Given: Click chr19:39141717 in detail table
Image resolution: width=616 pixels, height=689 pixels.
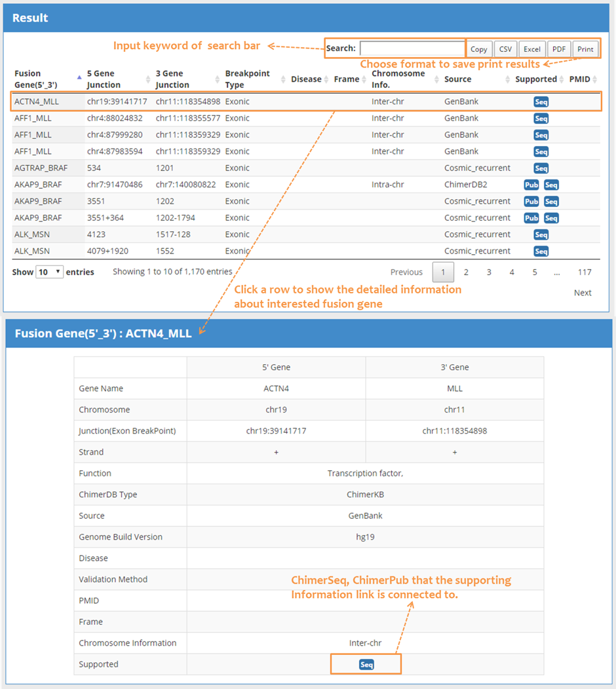Looking at the screenshot, I should [x=276, y=431].
